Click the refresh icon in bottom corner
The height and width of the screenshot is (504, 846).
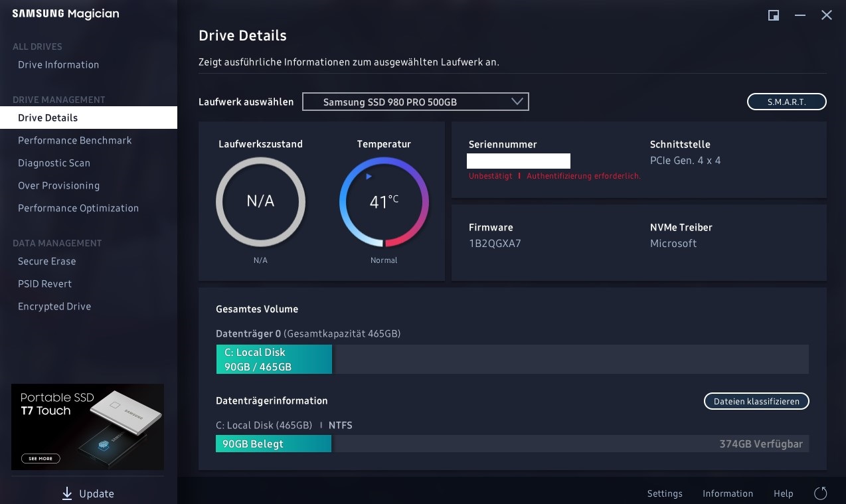tap(821, 493)
